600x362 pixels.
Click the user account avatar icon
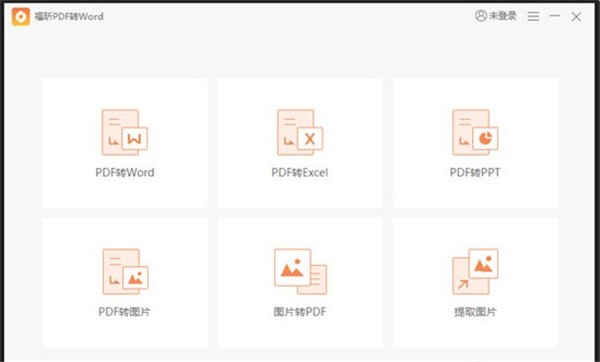481,16
